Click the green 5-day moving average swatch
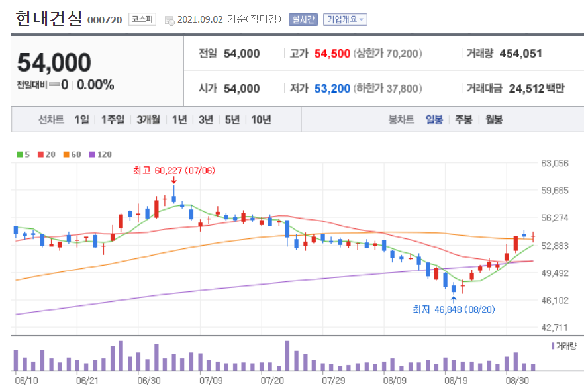Screen dimensions: 584x392 [x=20, y=154]
